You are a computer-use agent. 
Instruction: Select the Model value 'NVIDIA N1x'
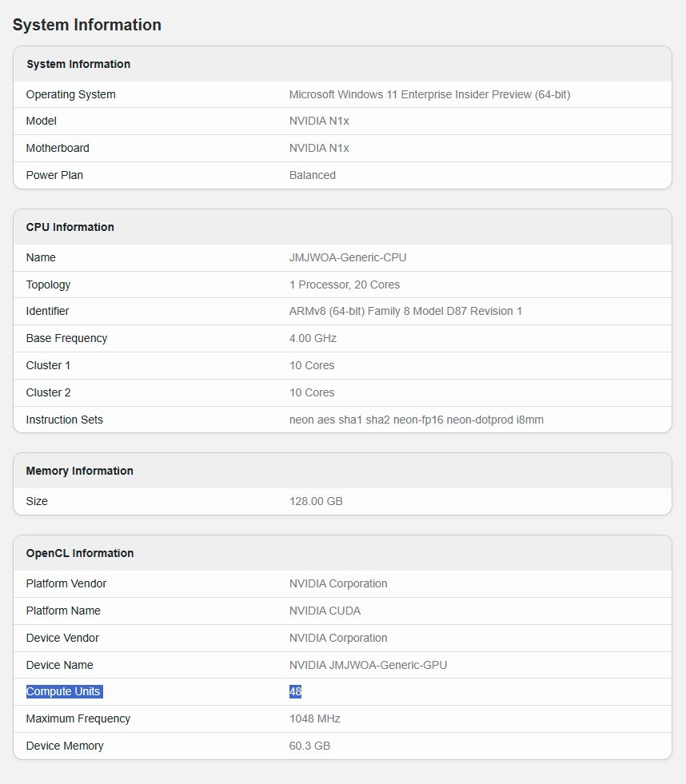319,121
